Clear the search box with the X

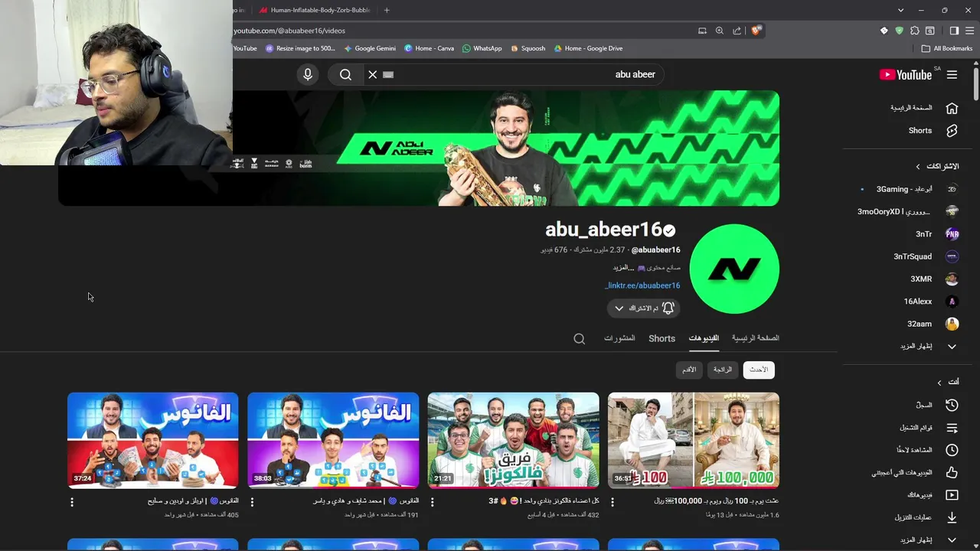(373, 74)
